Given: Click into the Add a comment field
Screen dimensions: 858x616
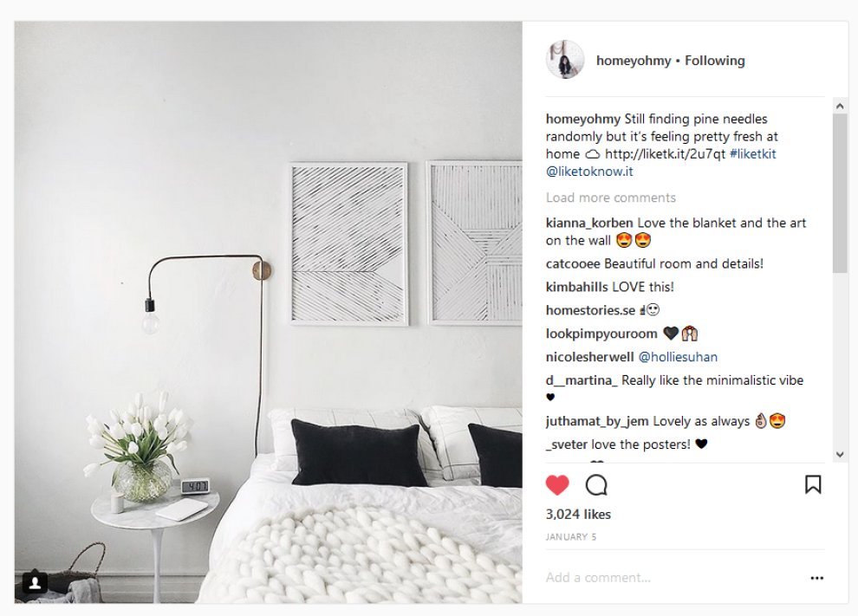Looking at the screenshot, I should click(673, 578).
